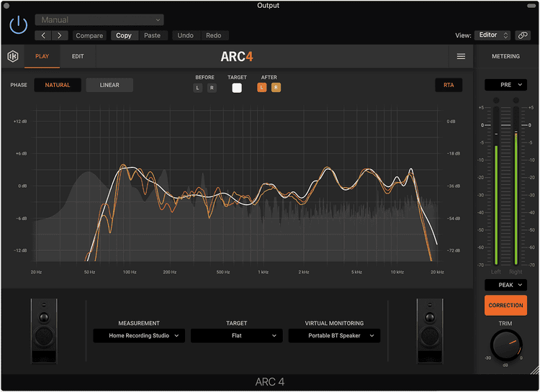Open Virtual Monitoring Portable BT Speaker dropdown
Viewport: 540px width, 392px height.
pos(334,336)
